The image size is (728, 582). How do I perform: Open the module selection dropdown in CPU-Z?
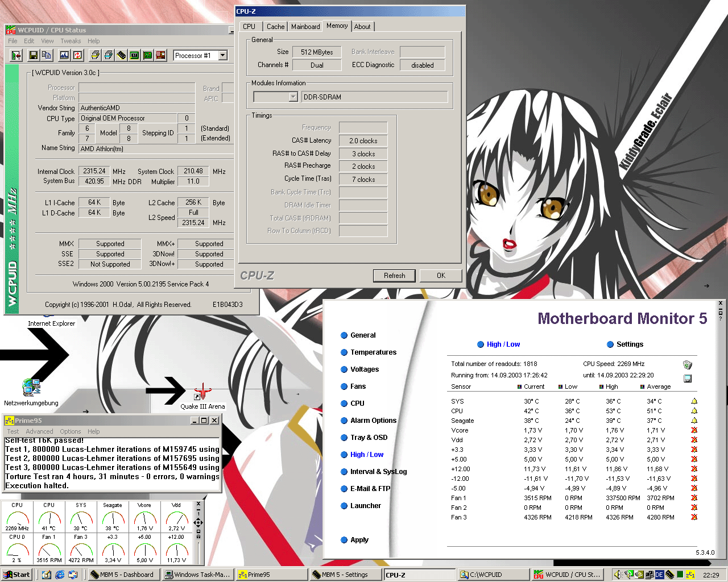pos(293,97)
